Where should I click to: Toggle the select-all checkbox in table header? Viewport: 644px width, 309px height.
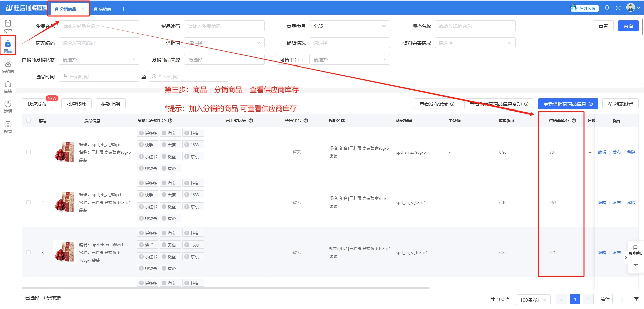pos(29,121)
